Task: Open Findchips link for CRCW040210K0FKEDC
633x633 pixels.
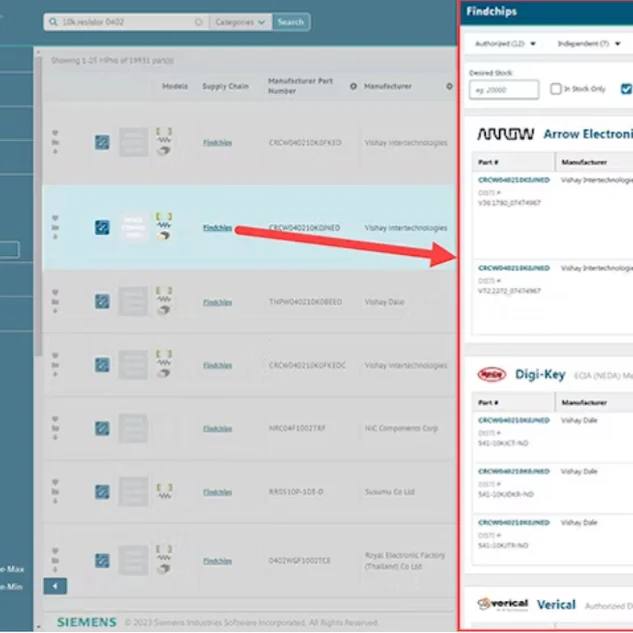Action: pos(217,365)
